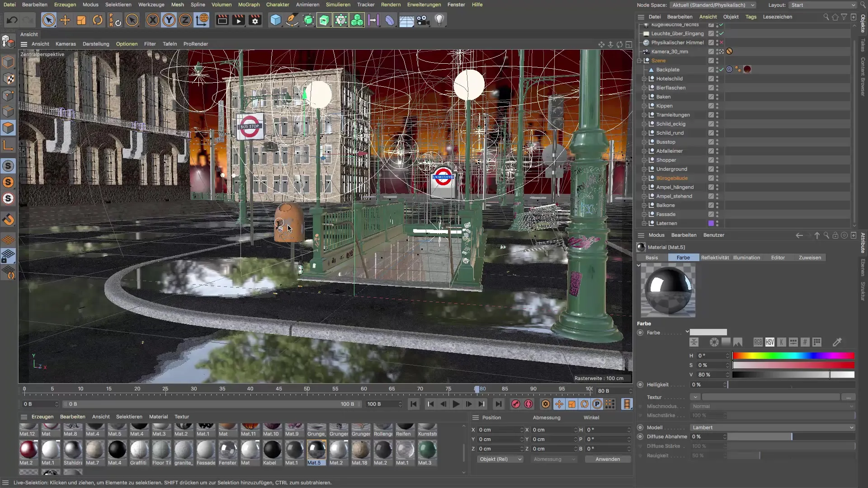The image size is (868, 488).
Task: Open the Objekt (Rel) dropdown
Action: click(500, 459)
